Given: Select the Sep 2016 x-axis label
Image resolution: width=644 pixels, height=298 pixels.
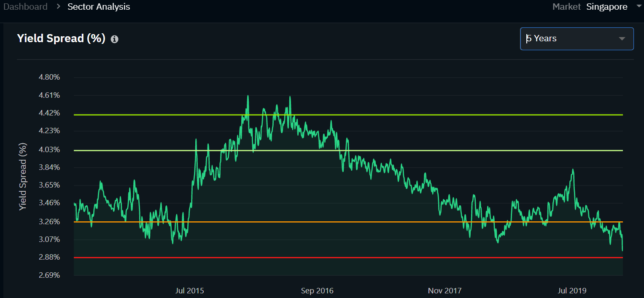Looking at the screenshot, I should pos(317,291).
